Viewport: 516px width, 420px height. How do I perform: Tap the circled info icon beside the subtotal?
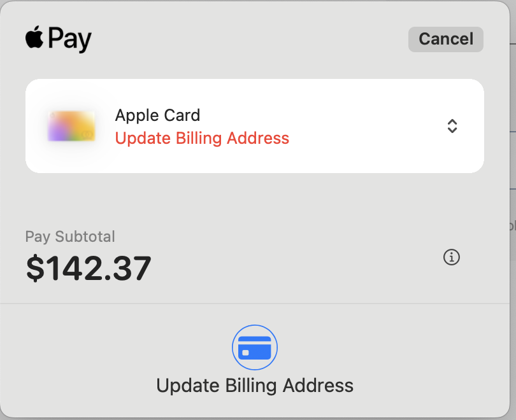452,257
